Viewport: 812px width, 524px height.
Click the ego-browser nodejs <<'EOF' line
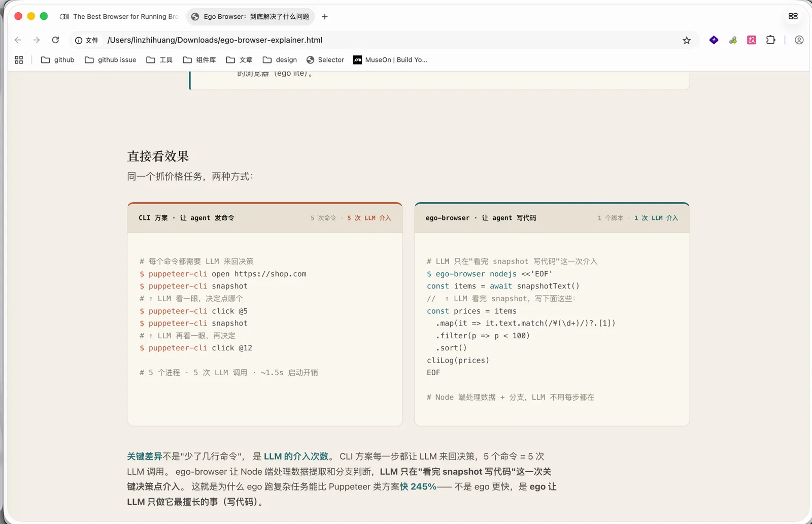489,274
